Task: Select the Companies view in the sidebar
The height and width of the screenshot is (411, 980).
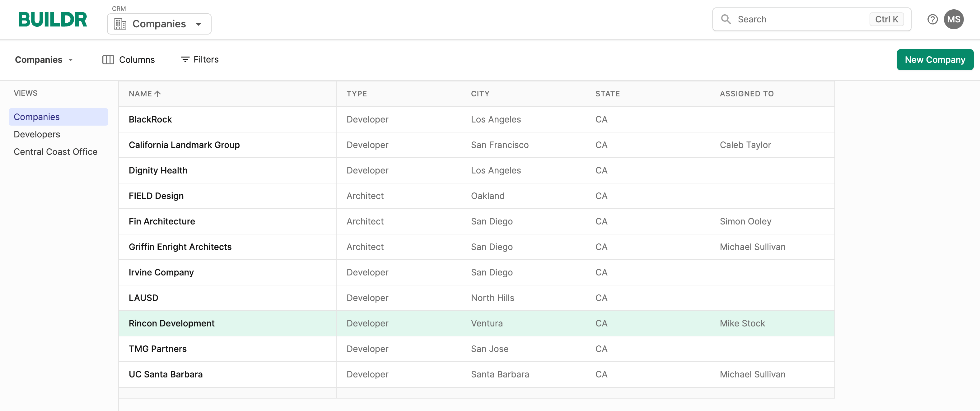Action: (58, 117)
